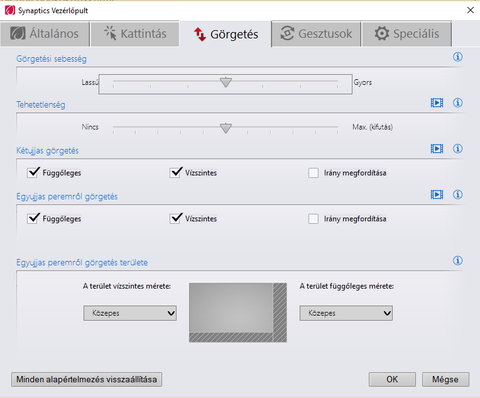Click the Gyors label of the speed slider

(x=363, y=82)
